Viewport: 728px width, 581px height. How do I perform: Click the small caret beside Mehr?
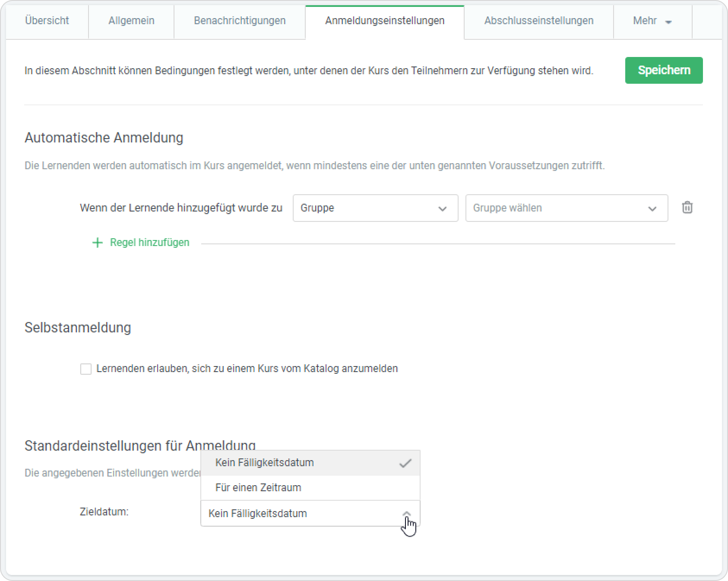(668, 22)
